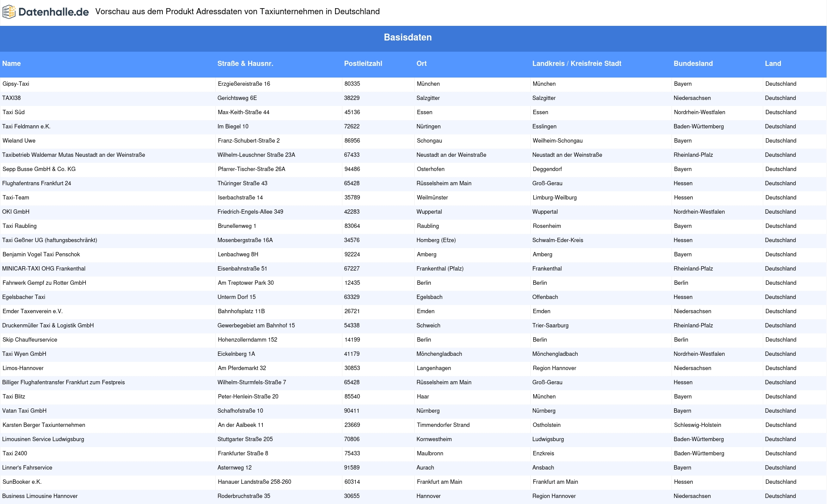Open the Datenhalle.de brand name link

pos(53,12)
